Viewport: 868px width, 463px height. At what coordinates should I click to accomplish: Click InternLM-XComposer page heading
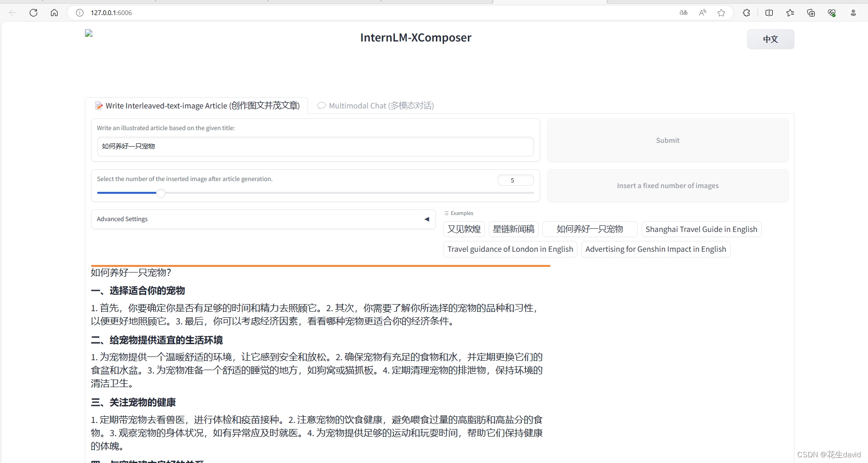(x=416, y=38)
